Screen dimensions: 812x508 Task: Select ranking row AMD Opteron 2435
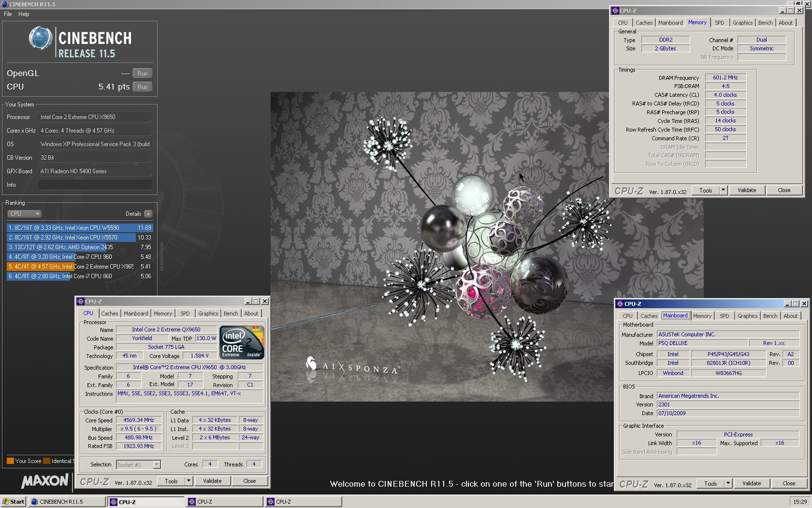tap(80, 247)
